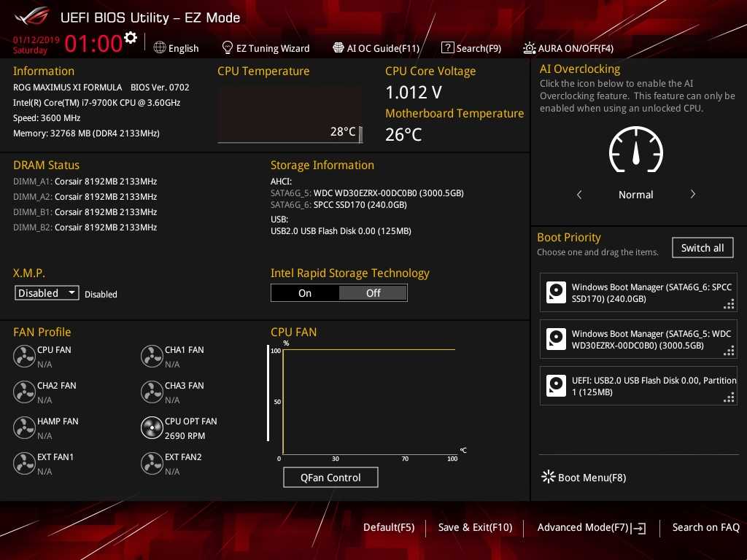This screenshot has width=747, height=560.
Task: Open QFan Control
Action: click(330, 478)
